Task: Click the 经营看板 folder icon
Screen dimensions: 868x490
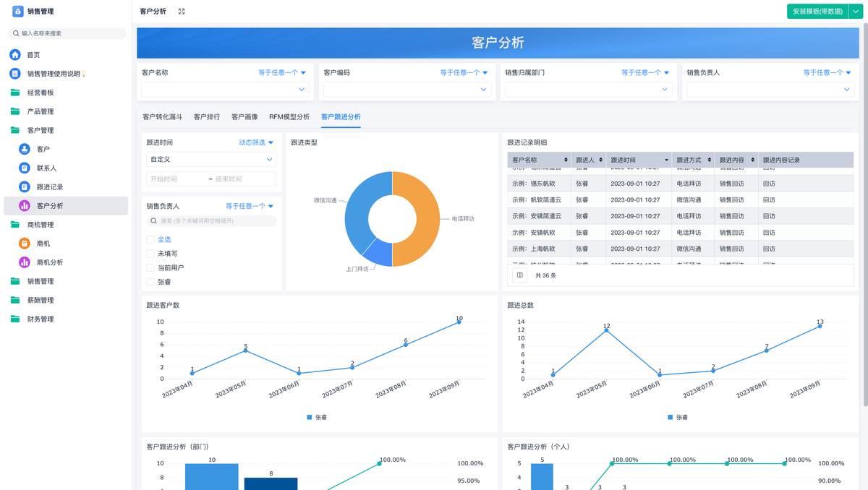Action: click(x=15, y=93)
